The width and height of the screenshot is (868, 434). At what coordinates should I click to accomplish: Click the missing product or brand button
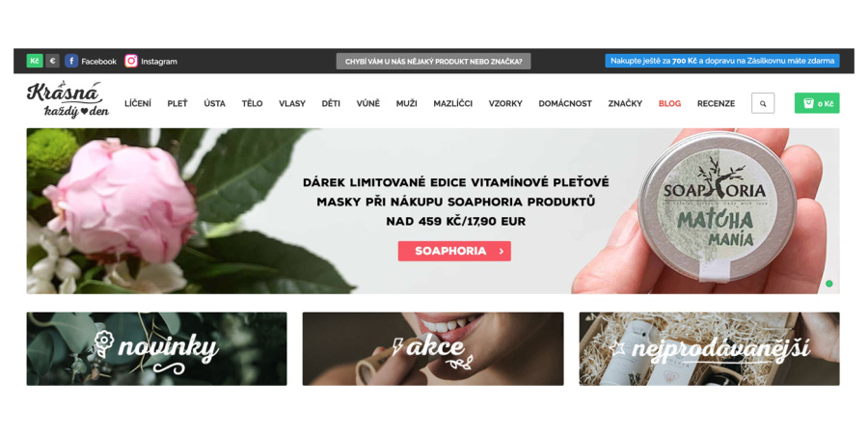point(433,62)
